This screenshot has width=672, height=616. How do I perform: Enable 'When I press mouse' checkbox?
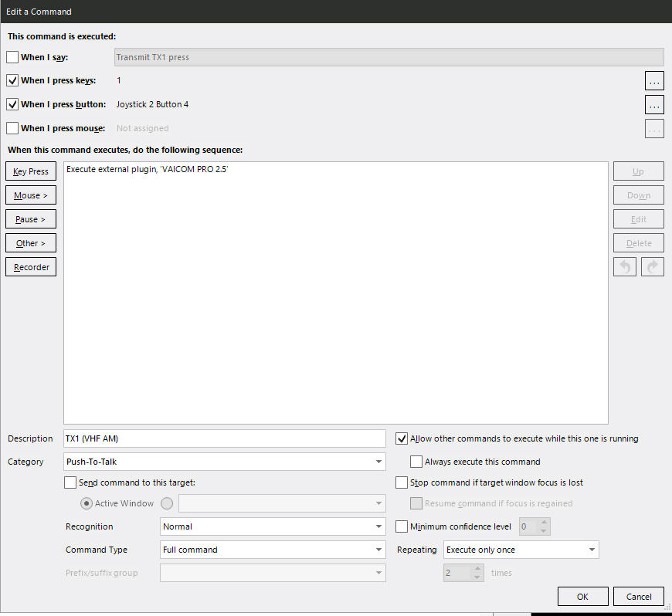point(12,128)
